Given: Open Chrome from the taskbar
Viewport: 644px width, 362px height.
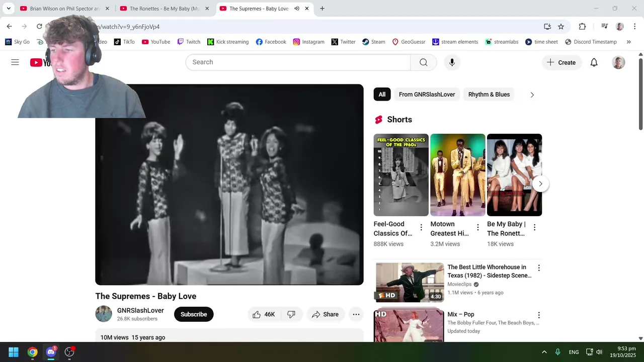Looking at the screenshot, I should (32, 352).
